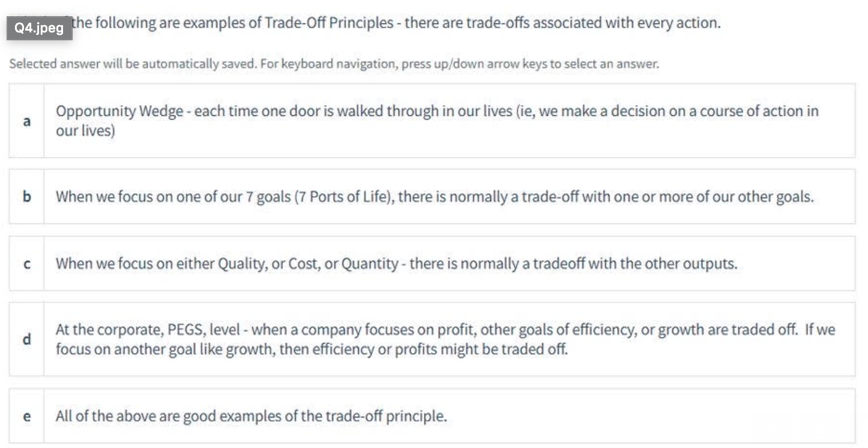Click the letter cell for option d

(26, 338)
